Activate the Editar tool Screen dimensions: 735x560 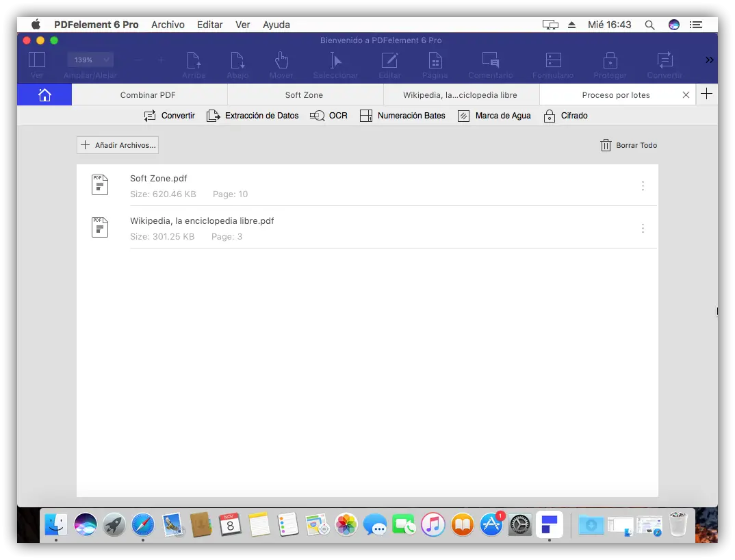pyautogui.click(x=389, y=60)
